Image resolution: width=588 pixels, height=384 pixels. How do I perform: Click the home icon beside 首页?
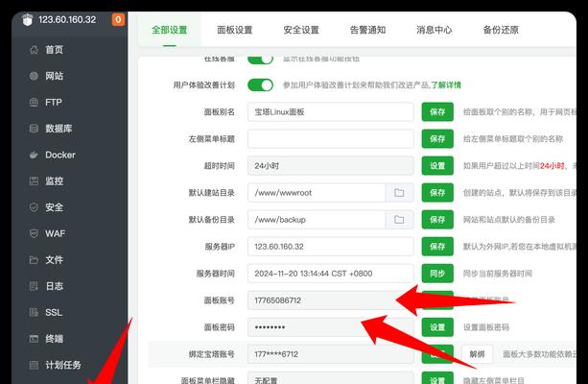34,50
